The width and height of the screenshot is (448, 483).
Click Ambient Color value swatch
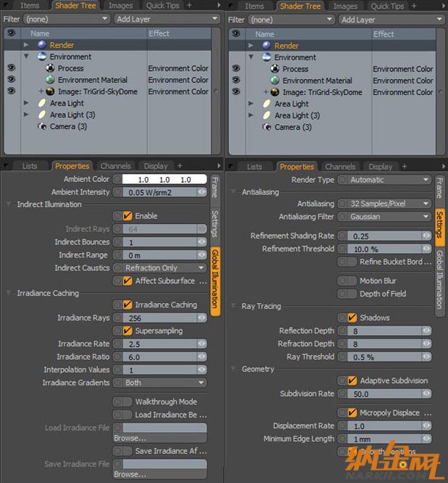point(165,179)
